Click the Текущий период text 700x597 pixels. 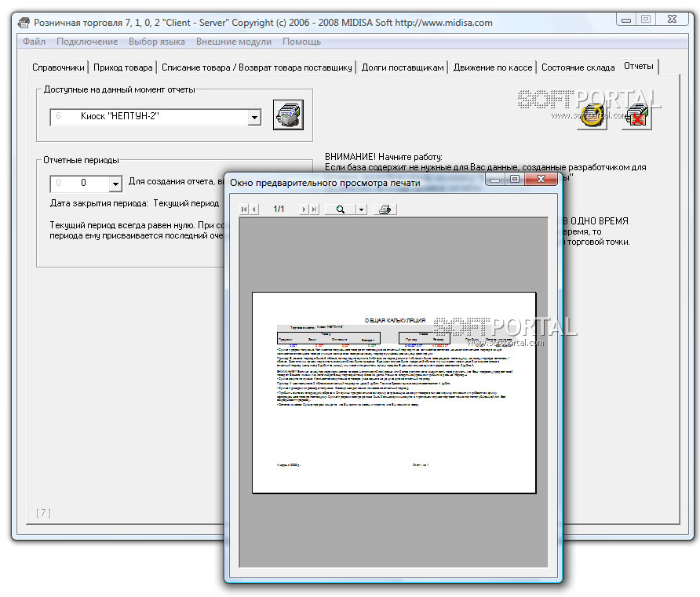(186, 203)
